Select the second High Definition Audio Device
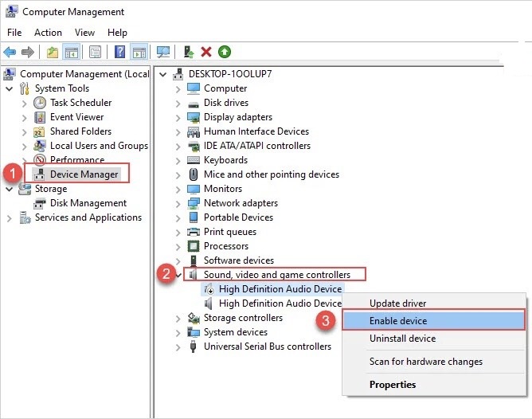The width and height of the screenshot is (532, 419). point(280,303)
